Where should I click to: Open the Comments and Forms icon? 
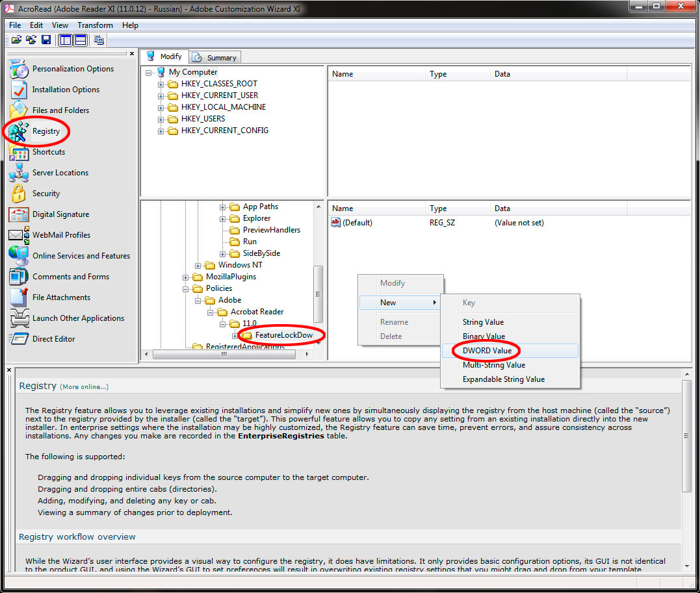point(19,277)
